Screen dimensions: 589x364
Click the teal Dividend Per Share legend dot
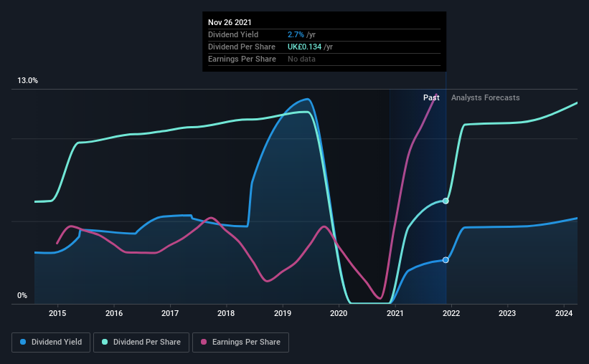pyautogui.click(x=105, y=342)
